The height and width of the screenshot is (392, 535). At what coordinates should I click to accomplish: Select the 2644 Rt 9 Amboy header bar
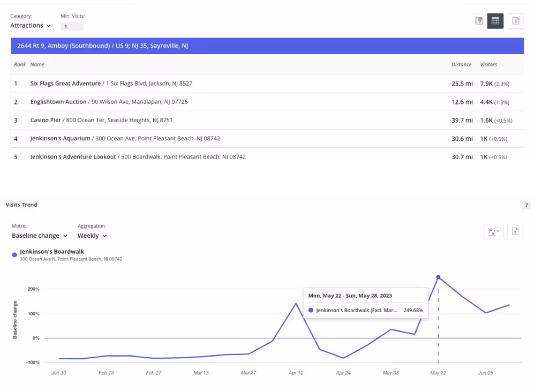[x=267, y=46]
